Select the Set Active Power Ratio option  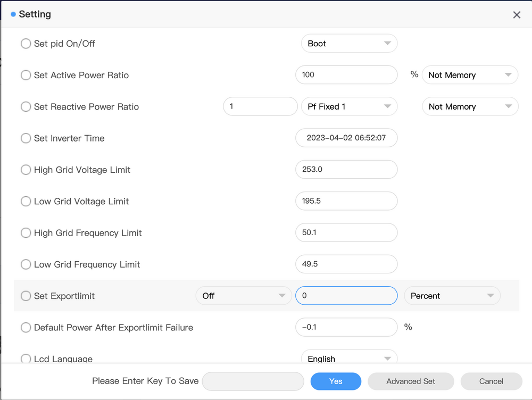click(26, 75)
